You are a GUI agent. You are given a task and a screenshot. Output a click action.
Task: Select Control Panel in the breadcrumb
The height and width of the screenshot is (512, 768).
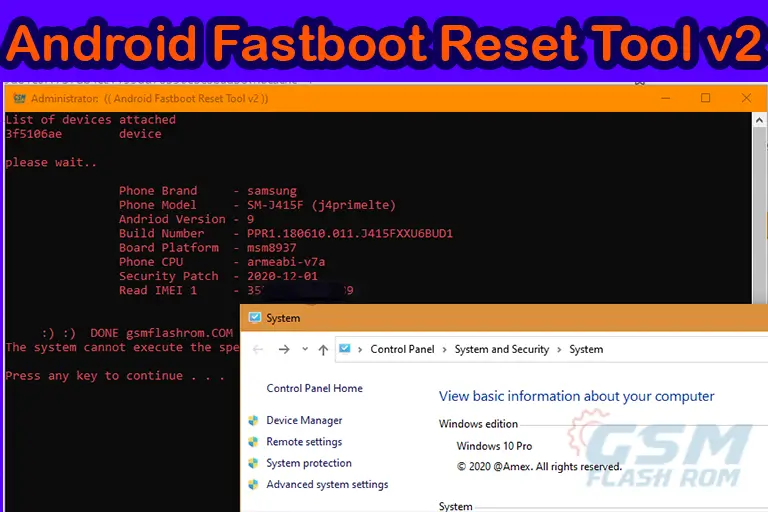402,349
